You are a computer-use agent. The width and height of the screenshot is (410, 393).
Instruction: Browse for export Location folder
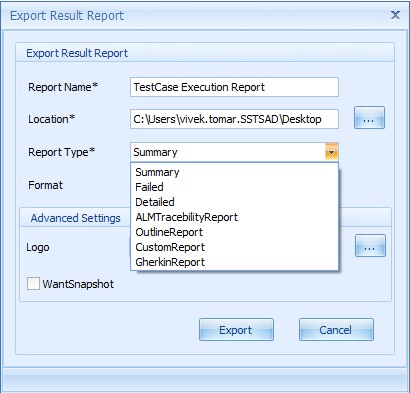(x=369, y=118)
